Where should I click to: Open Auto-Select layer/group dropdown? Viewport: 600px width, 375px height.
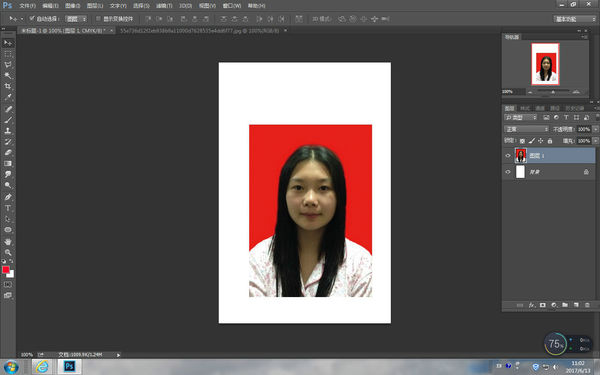(76, 19)
